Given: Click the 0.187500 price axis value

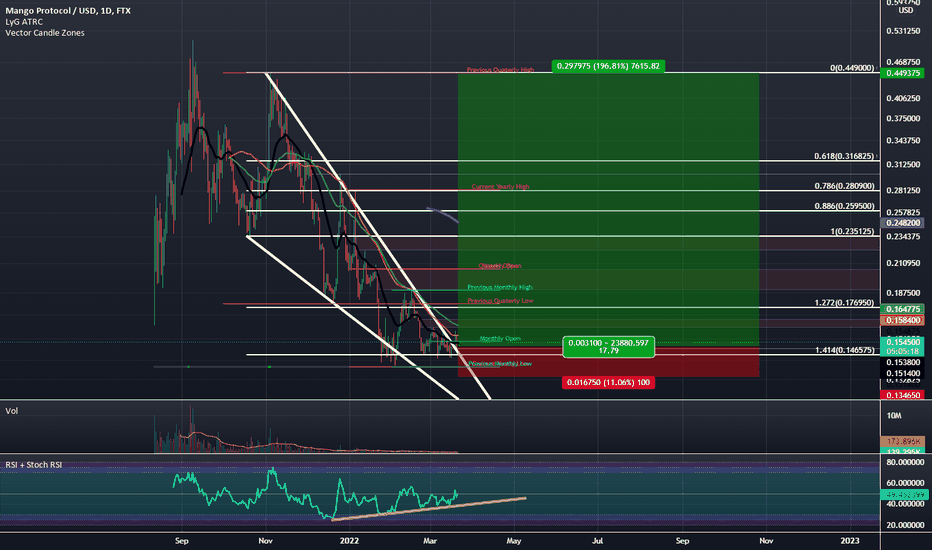Looking at the screenshot, I should pos(903,293).
